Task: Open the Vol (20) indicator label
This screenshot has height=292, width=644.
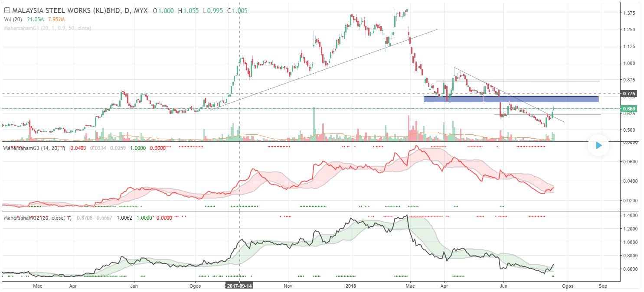Action: click(13, 19)
